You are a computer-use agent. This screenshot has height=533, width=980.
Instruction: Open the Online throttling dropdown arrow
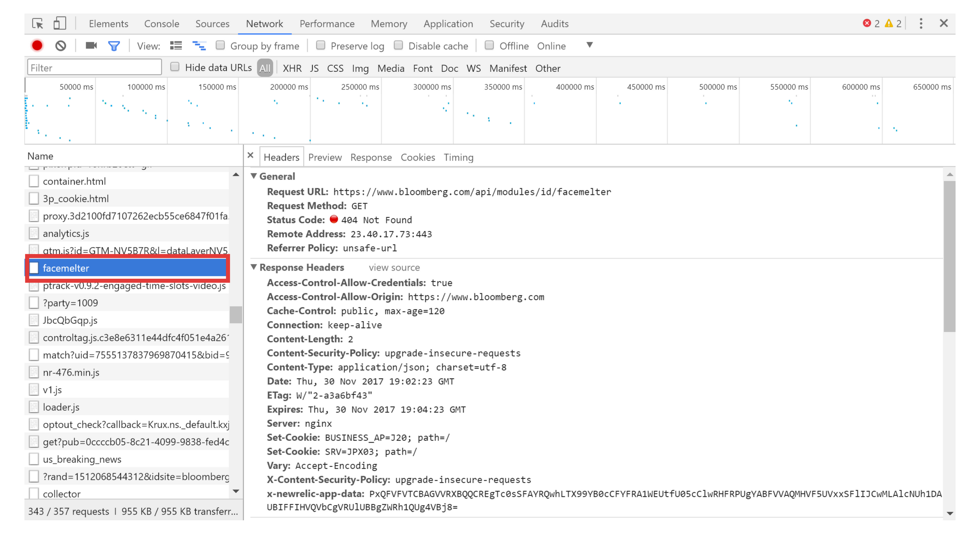tap(589, 45)
